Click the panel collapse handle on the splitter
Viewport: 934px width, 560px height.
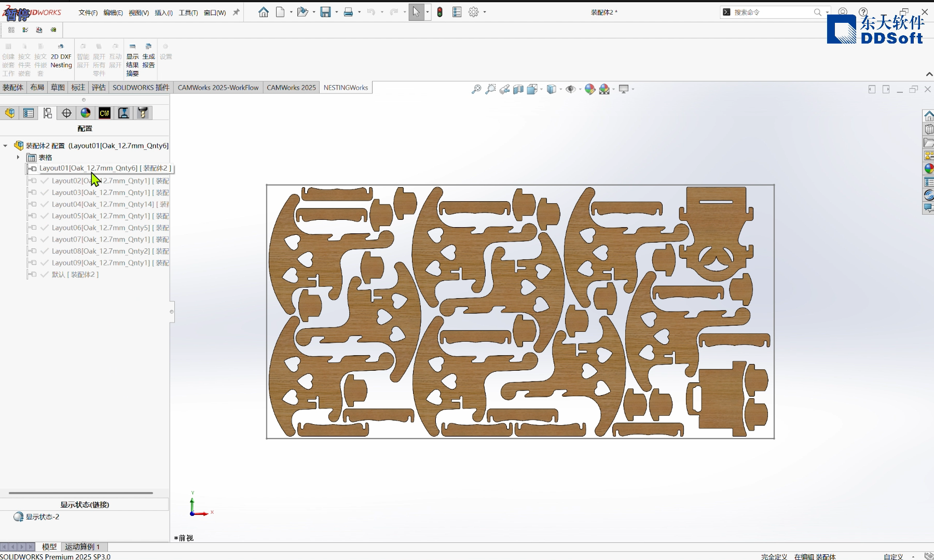172,312
